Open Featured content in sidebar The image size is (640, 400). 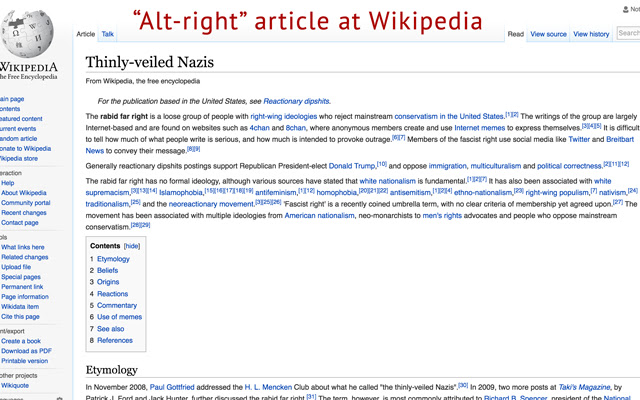[x=21, y=119]
